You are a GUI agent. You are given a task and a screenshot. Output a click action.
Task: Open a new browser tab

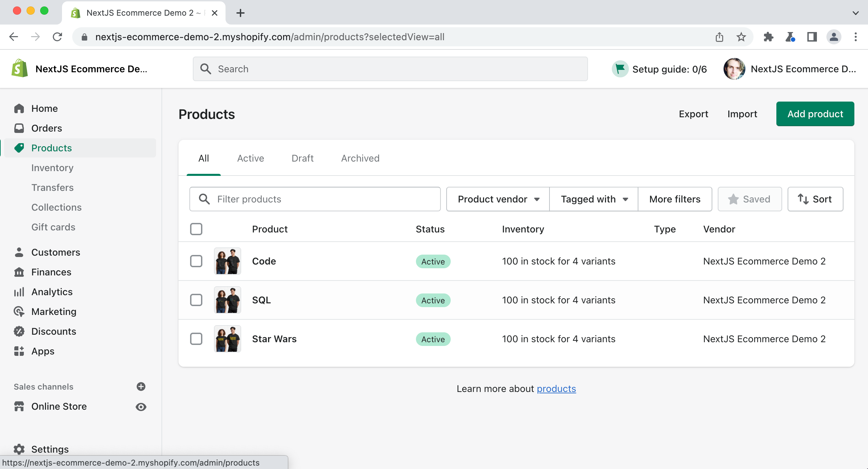[241, 13]
